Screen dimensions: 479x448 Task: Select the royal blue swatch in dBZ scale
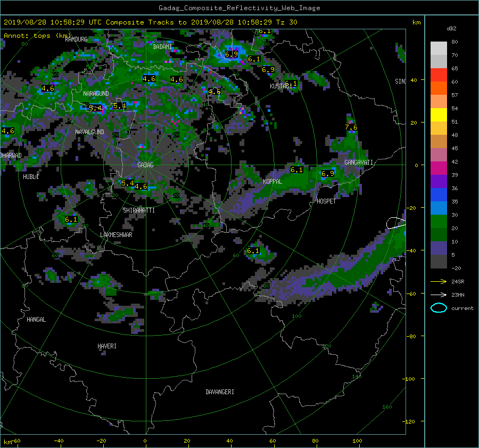click(x=439, y=194)
